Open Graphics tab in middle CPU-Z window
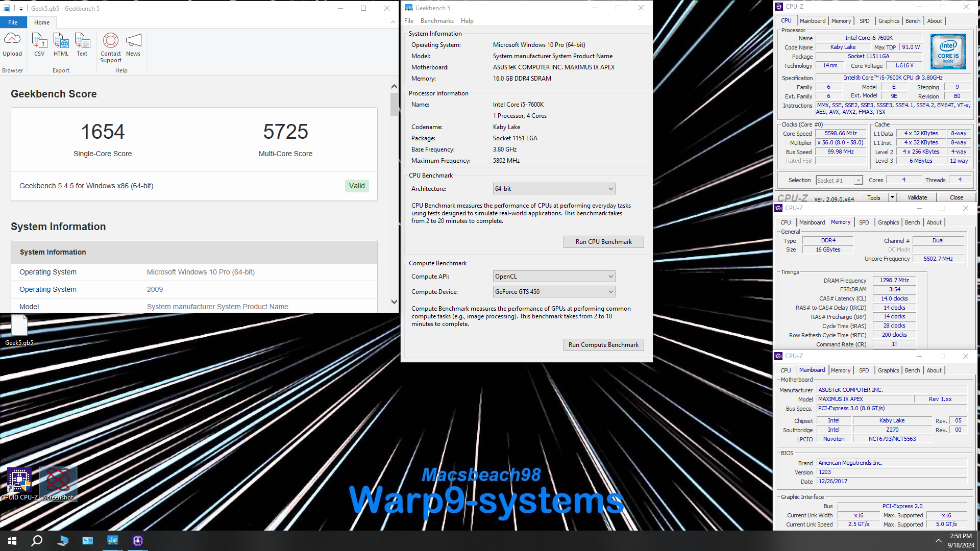Image resolution: width=980 pixels, height=551 pixels. tap(888, 222)
